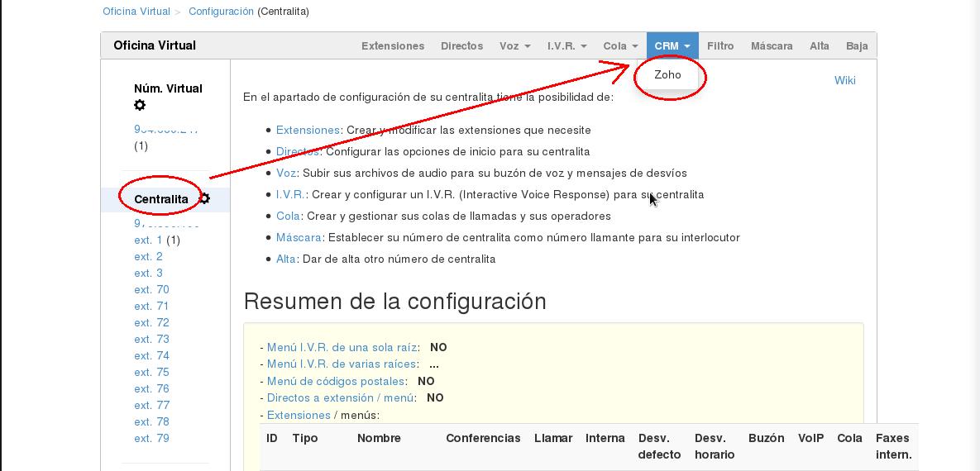This screenshot has width=980, height=471.
Task: Open the I.V.R. dropdown menu
Action: point(566,46)
